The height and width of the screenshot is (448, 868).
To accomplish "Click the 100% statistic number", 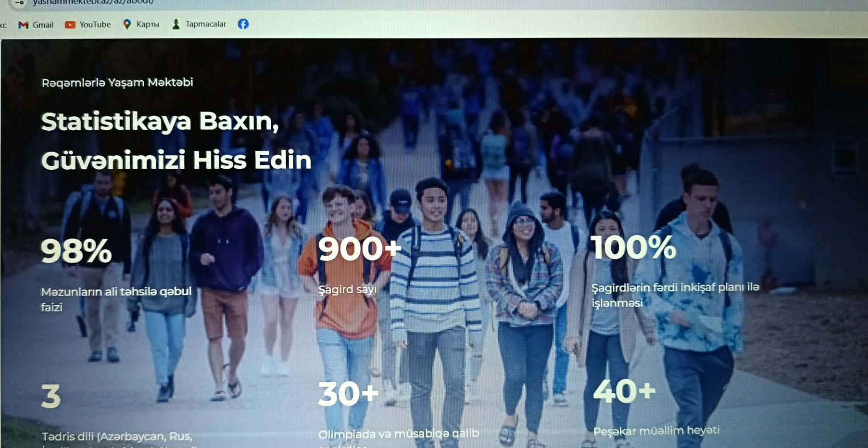I will [x=633, y=248].
